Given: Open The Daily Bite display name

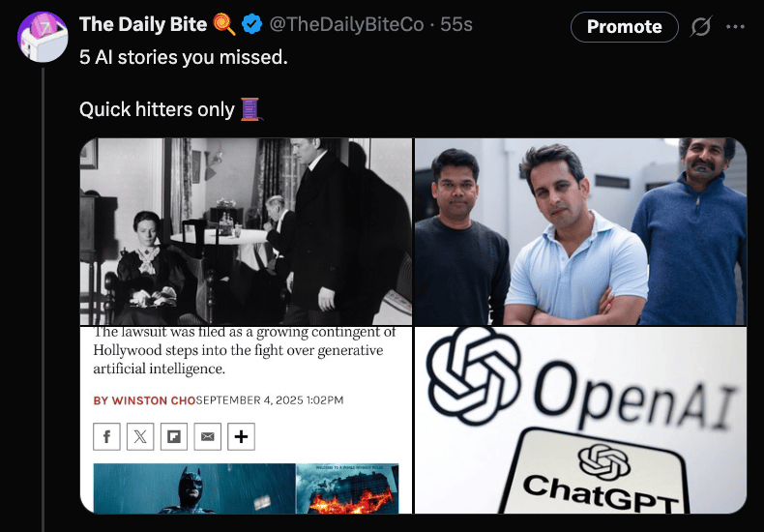Looking at the screenshot, I should tap(143, 24).
